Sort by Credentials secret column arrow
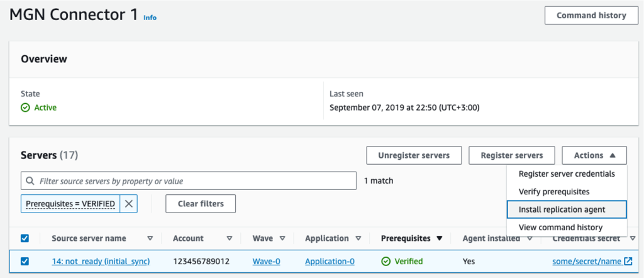644x278 pixels. click(x=633, y=238)
